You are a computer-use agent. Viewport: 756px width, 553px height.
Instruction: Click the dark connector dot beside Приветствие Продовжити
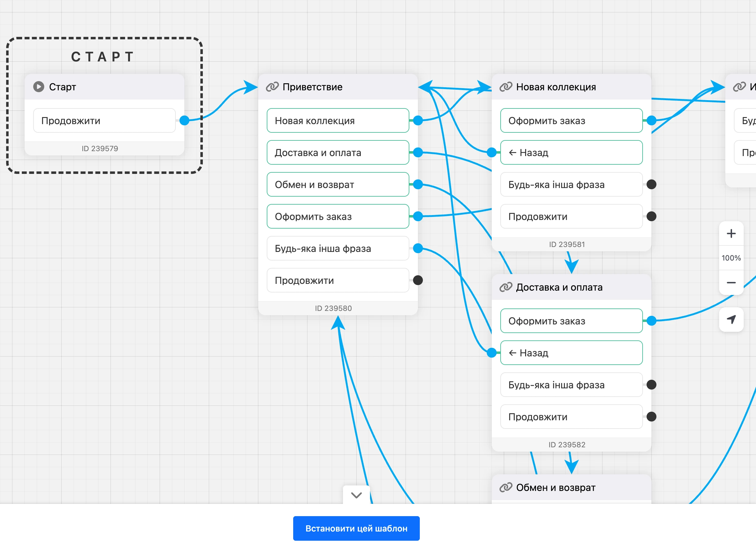point(418,280)
